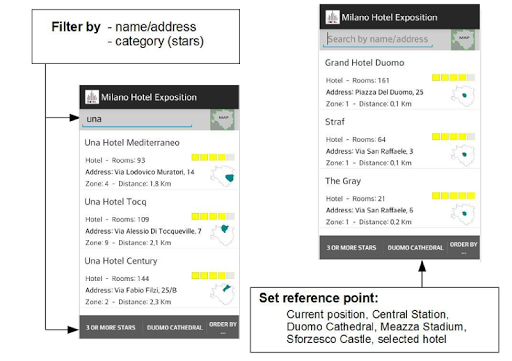
Task: Tap zone map icon for The Gray
Action: (x=463, y=214)
